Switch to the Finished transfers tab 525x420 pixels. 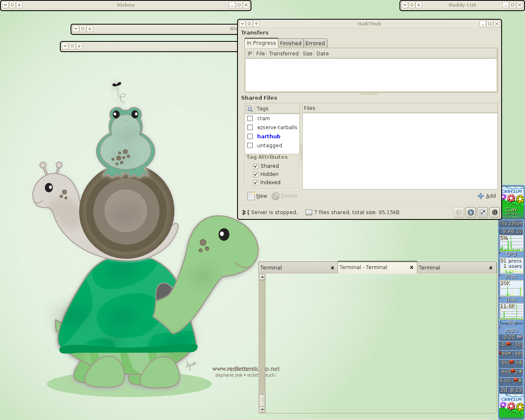pos(290,43)
